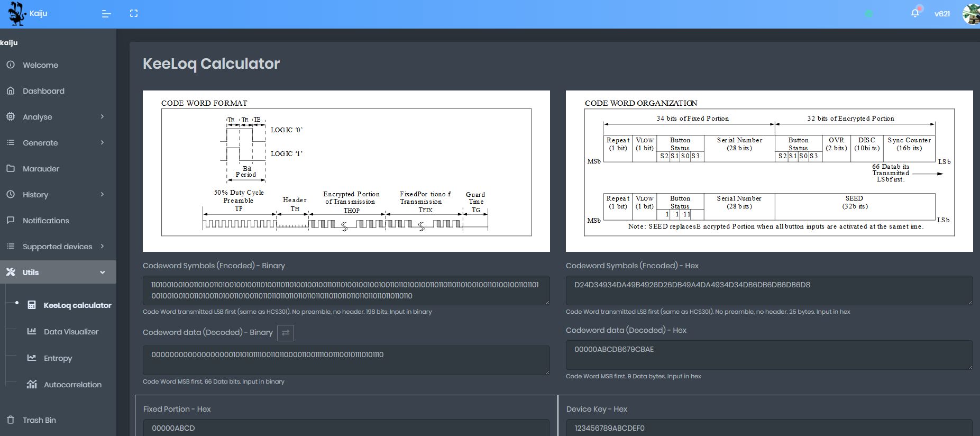Open the Marauder menu item

[x=41, y=169]
